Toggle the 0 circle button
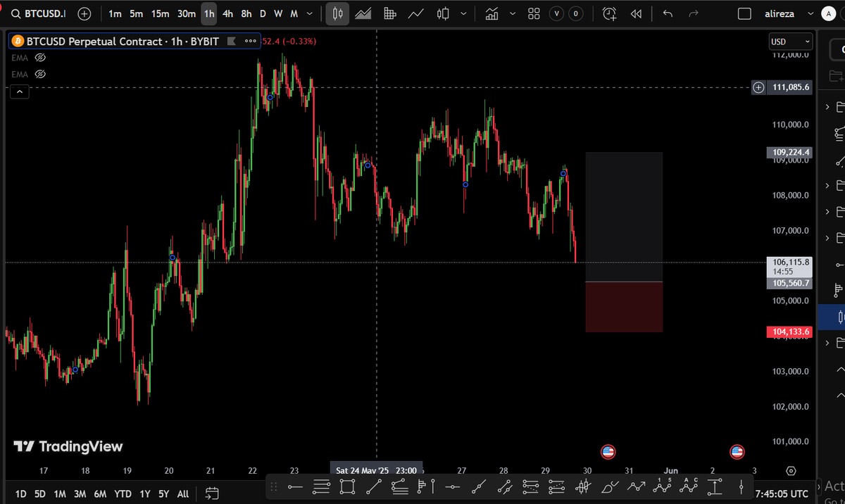The height and width of the screenshot is (504, 845). (x=577, y=14)
